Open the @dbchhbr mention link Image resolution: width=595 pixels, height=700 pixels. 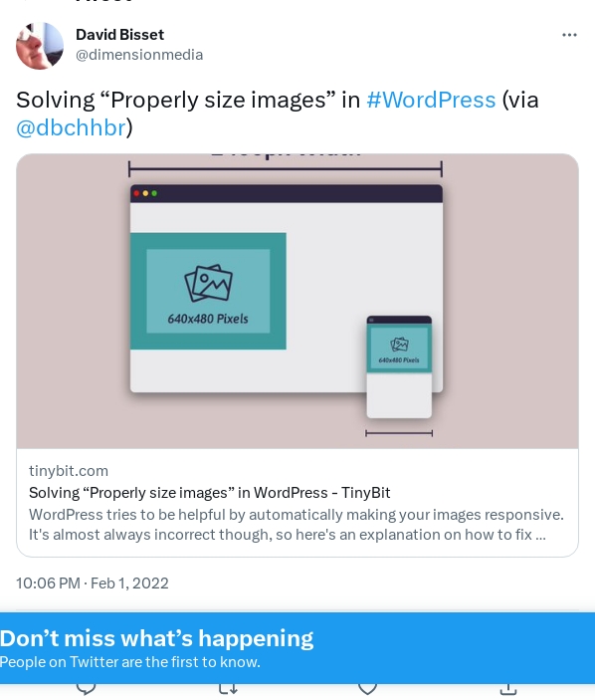tap(71, 127)
